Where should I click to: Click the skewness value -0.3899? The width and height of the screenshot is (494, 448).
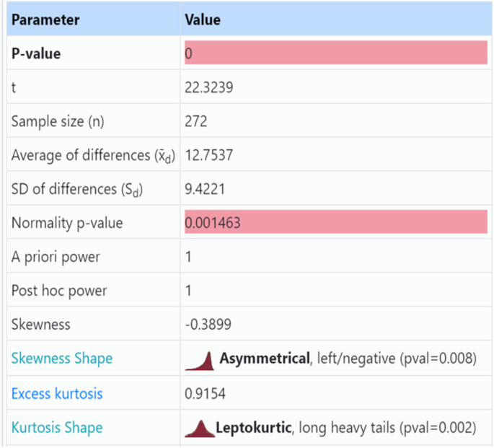pyautogui.click(x=208, y=325)
